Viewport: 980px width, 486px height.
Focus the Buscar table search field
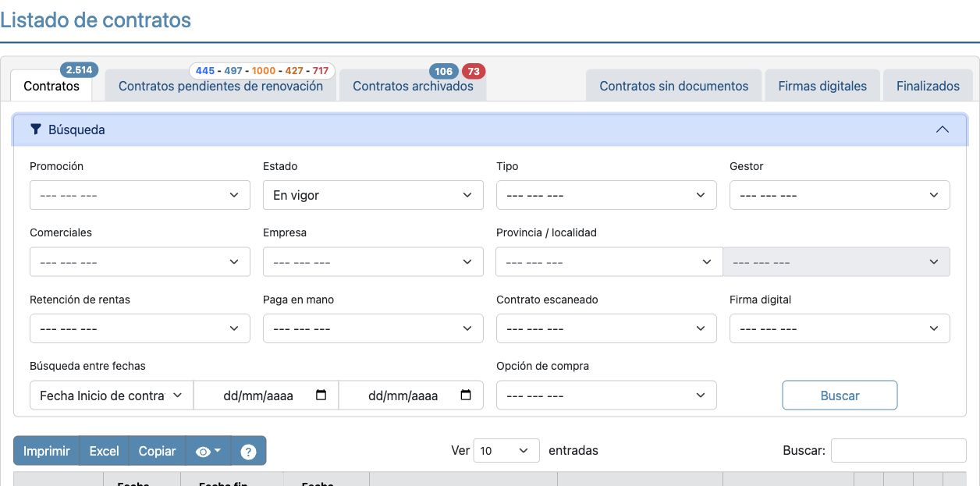pos(898,450)
